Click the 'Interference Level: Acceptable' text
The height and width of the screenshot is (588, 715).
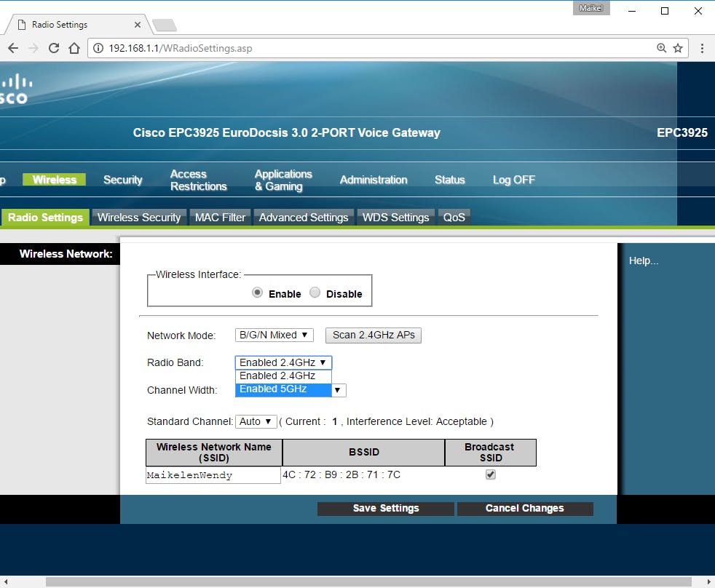coord(416,421)
